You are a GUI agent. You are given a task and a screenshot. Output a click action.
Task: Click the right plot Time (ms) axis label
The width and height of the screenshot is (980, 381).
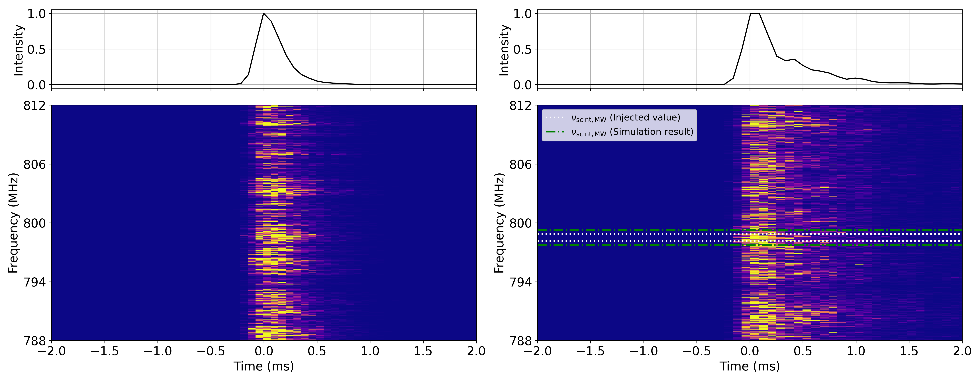750,366
